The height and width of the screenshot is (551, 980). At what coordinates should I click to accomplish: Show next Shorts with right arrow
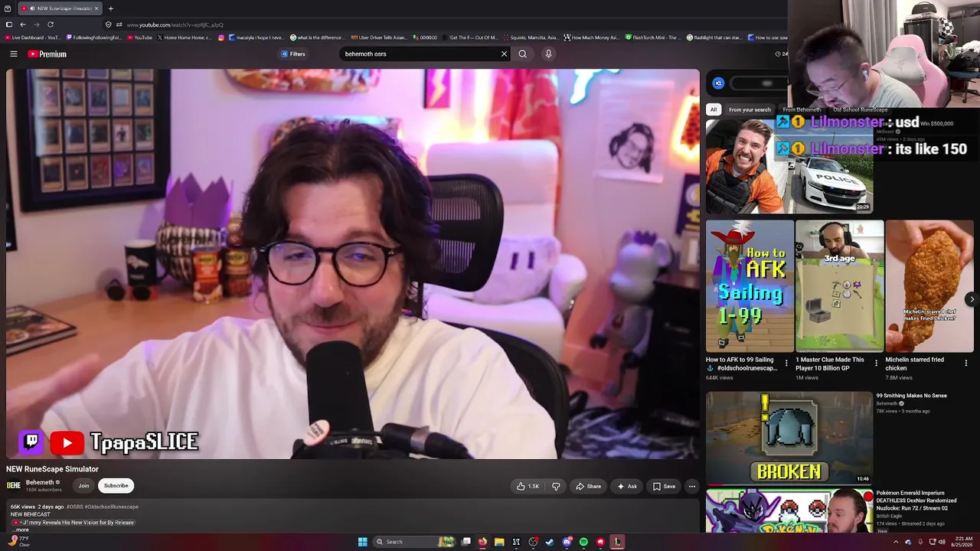point(972,299)
